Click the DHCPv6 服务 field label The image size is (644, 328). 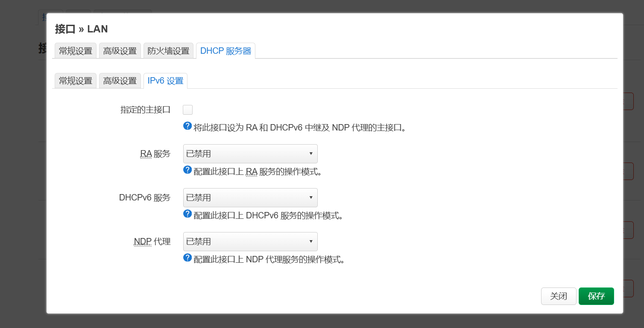click(145, 198)
